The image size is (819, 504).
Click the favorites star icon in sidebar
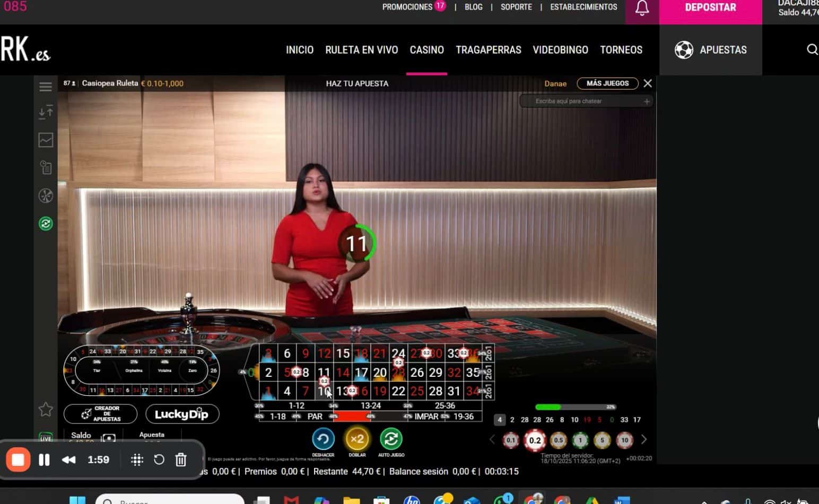46,409
